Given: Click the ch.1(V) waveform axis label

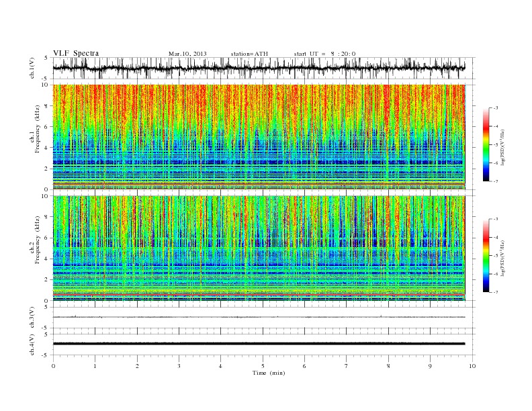Looking at the screenshot, I should [32, 68].
